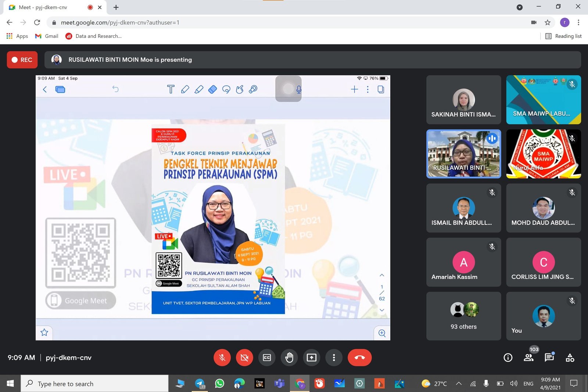
Task: Raise hand in the meeting
Action: [x=289, y=357]
